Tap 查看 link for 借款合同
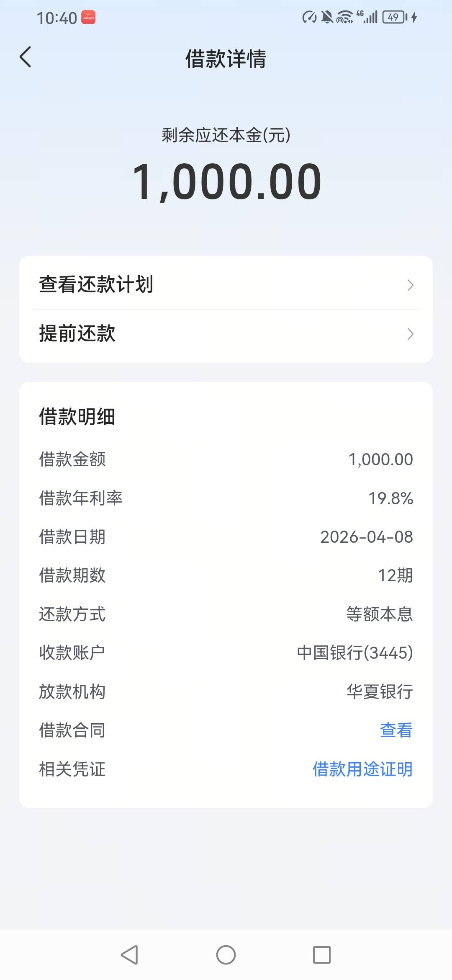 tap(396, 730)
